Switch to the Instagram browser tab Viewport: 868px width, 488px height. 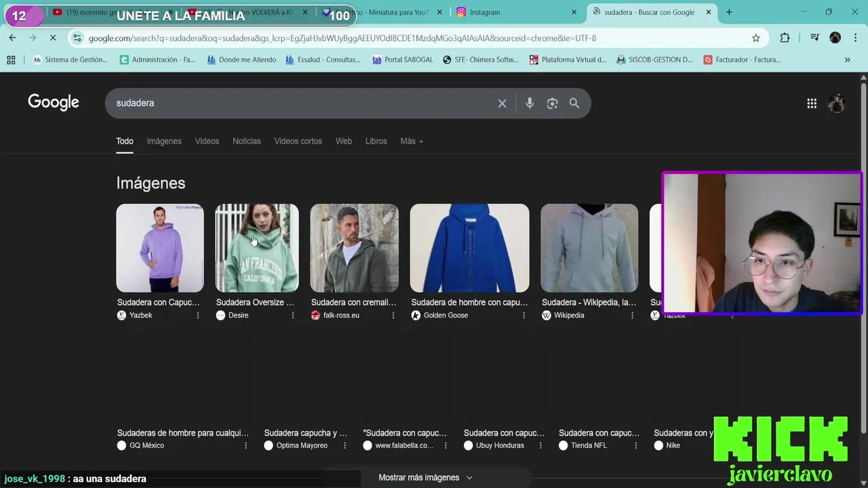[x=517, y=12]
